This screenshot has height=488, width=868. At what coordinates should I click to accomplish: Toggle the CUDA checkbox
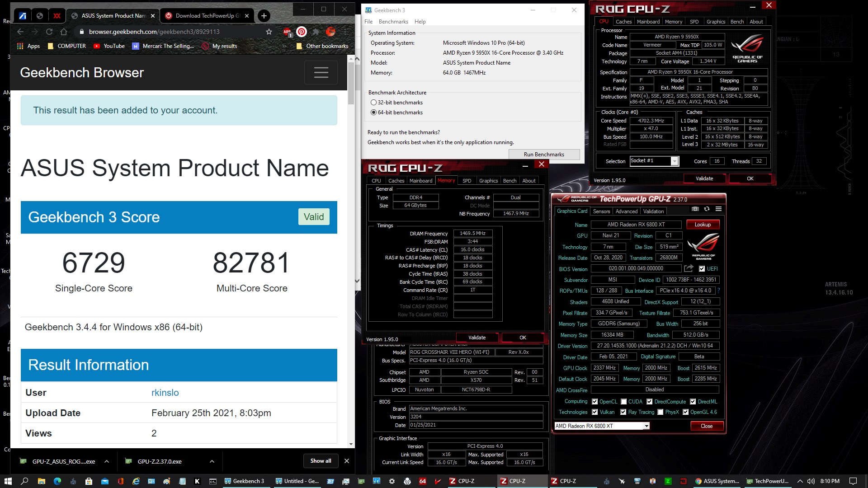pyautogui.click(x=624, y=402)
